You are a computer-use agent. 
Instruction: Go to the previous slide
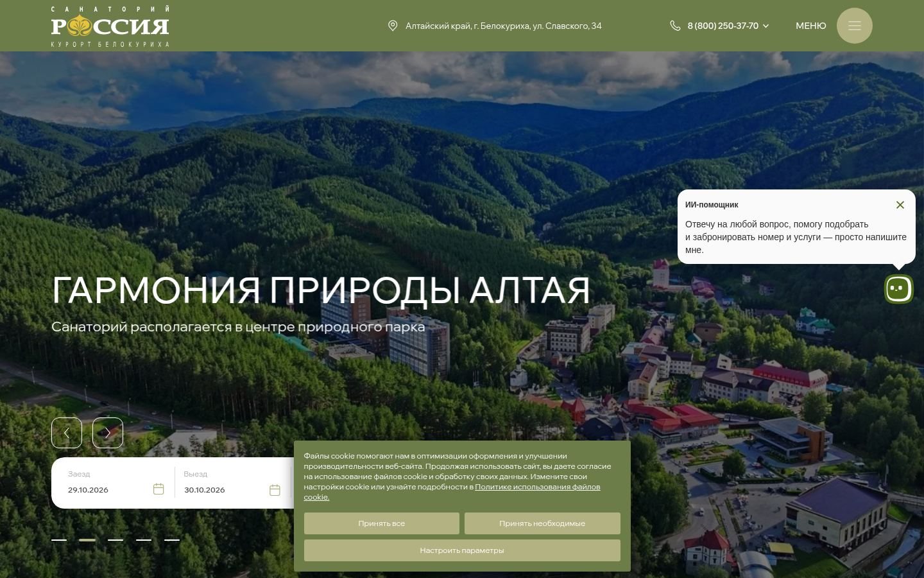[x=67, y=433]
